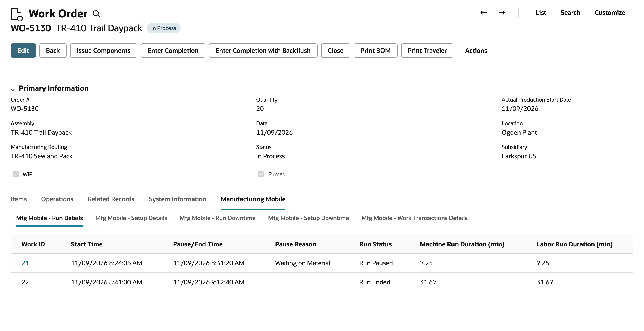Click the In Process status badge
This screenshot has width=644, height=331.
click(x=163, y=28)
